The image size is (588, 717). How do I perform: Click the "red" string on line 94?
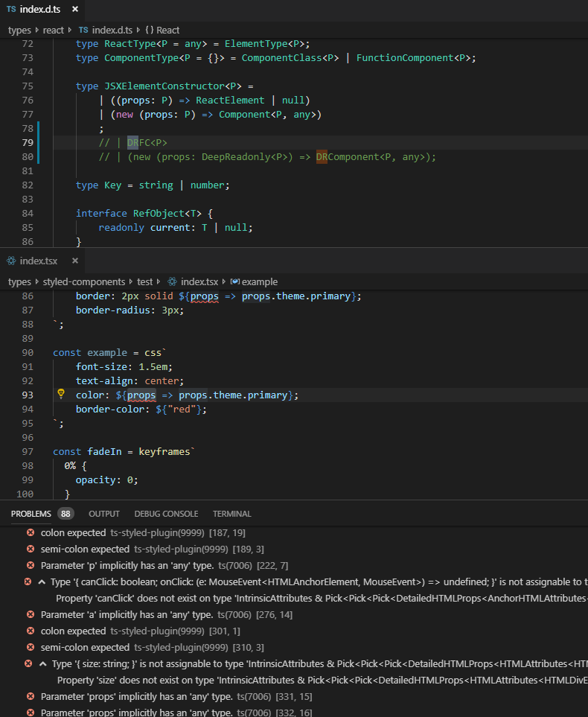pyautogui.click(x=182, y=410)
